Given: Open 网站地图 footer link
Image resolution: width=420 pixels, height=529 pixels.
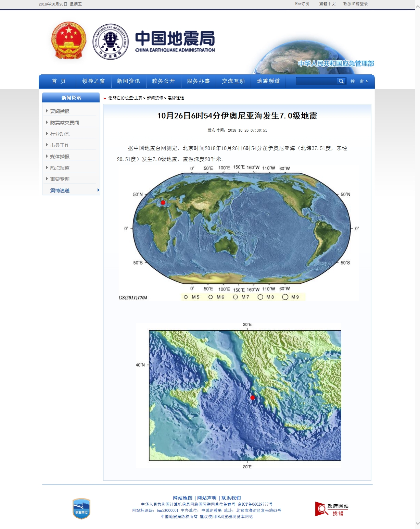Looking at the screenshot, I should (x=182, y=498).
